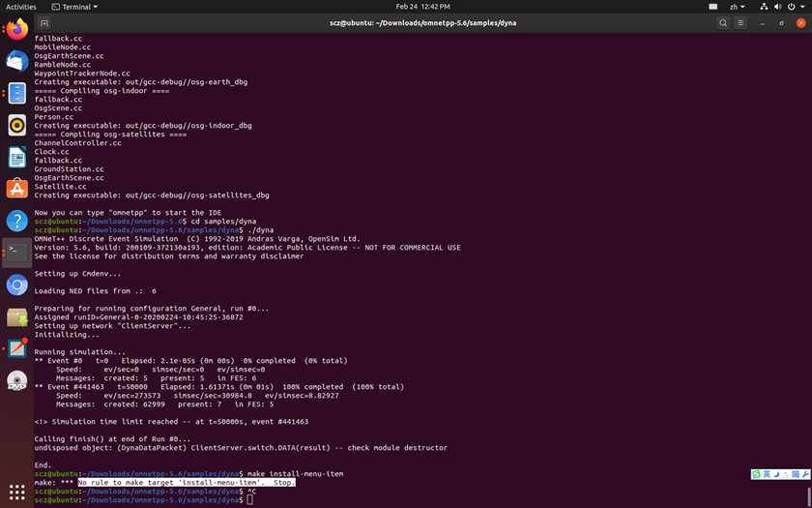Screen dimensions: 812x508
Task: Open Sogou settings wrench icon
Action: (805, 474)
